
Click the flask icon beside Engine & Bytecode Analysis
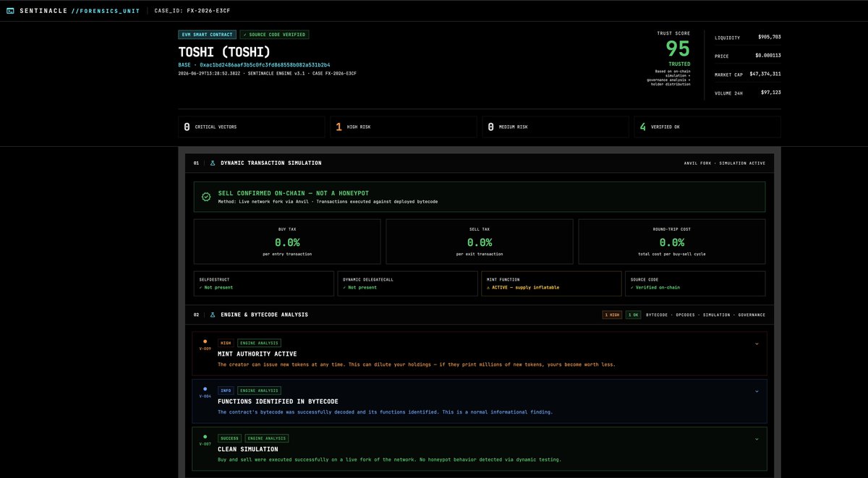[213, 315]
